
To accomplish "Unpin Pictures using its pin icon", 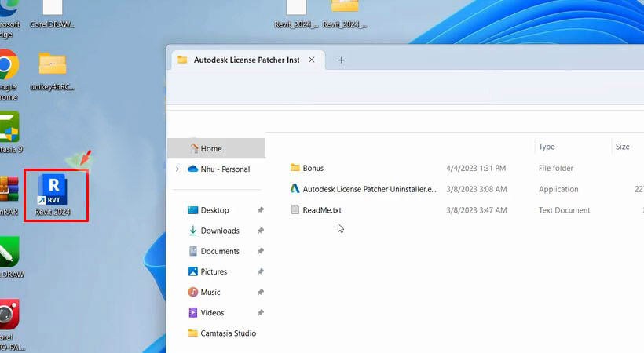I will coord(261,271).
